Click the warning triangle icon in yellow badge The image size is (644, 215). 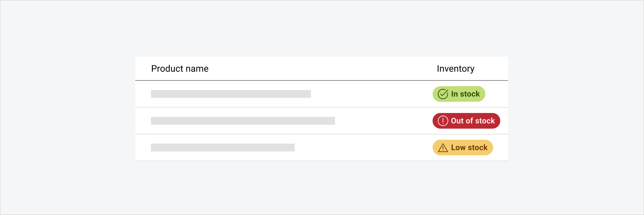coord(443,148)
